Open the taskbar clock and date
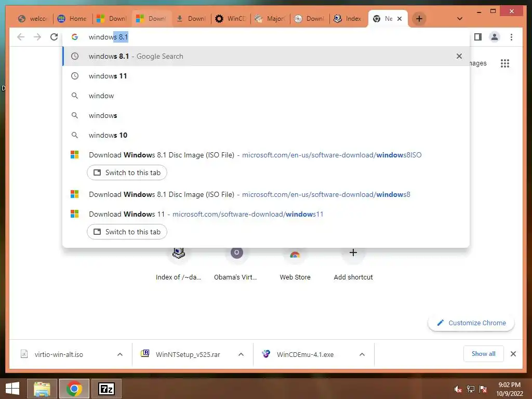Screen dimensions: 532x399 point(510,389)
